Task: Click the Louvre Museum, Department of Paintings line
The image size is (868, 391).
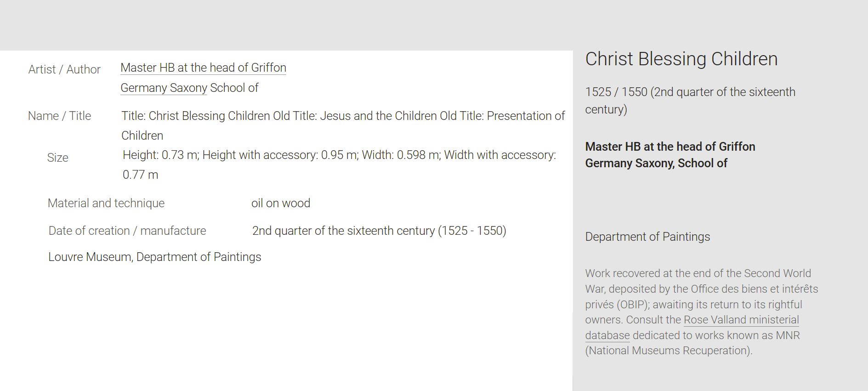Action: [155, 257]
